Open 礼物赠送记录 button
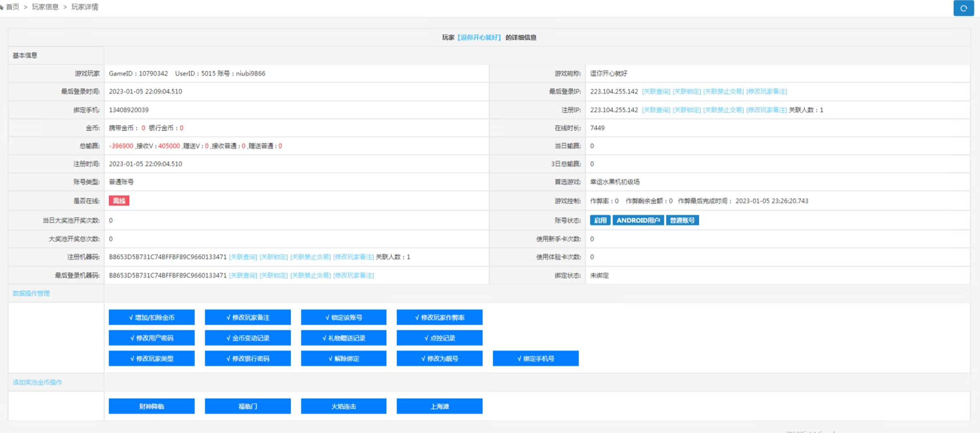The height and width of the screenshot is (433, 980). coord(344,338)
